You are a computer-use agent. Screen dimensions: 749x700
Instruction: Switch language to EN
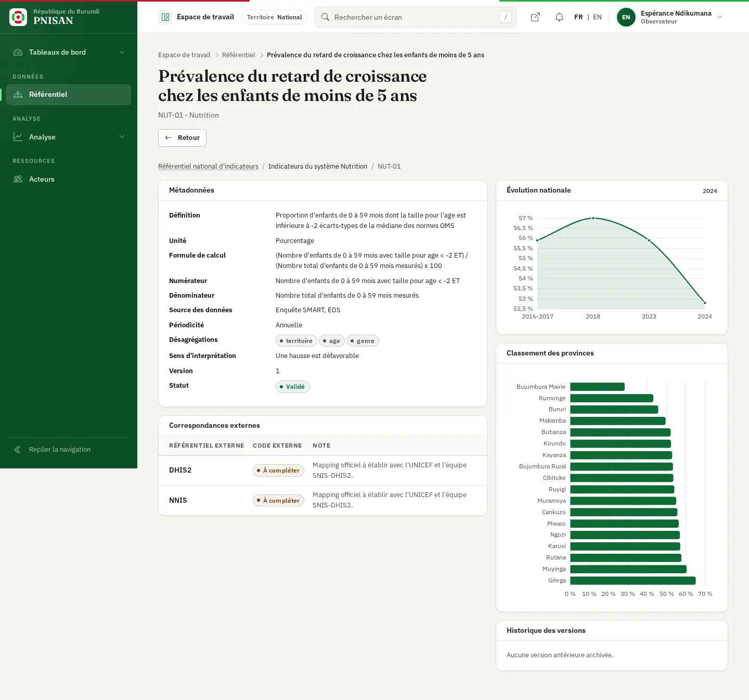pos(597,17)
